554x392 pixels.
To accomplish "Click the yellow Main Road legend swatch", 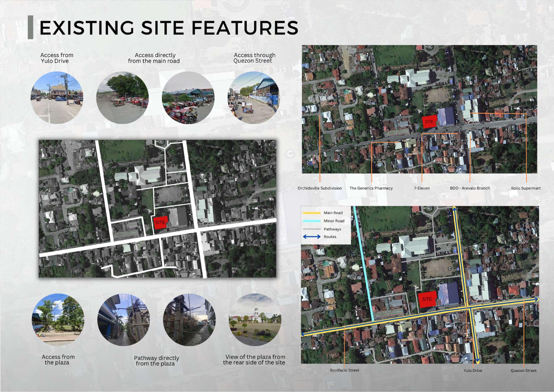I will (x=311, y=213).
